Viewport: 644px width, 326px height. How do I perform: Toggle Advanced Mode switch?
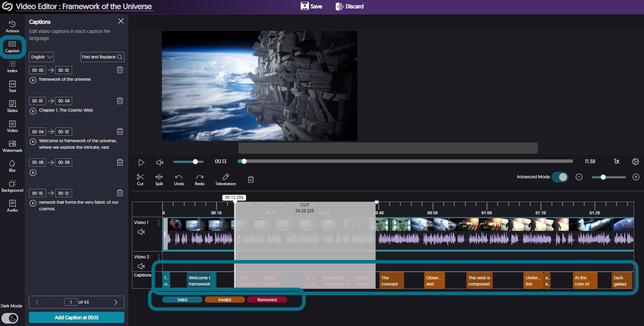[x=560, y=177]
